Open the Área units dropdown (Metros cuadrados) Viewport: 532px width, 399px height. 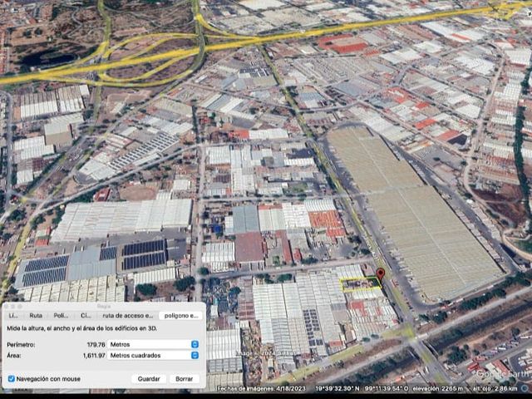click(153, 355)
